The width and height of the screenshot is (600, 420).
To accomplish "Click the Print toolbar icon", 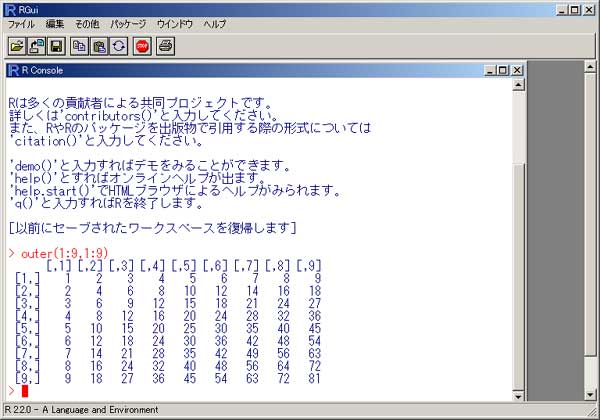I will click(166, 46).
